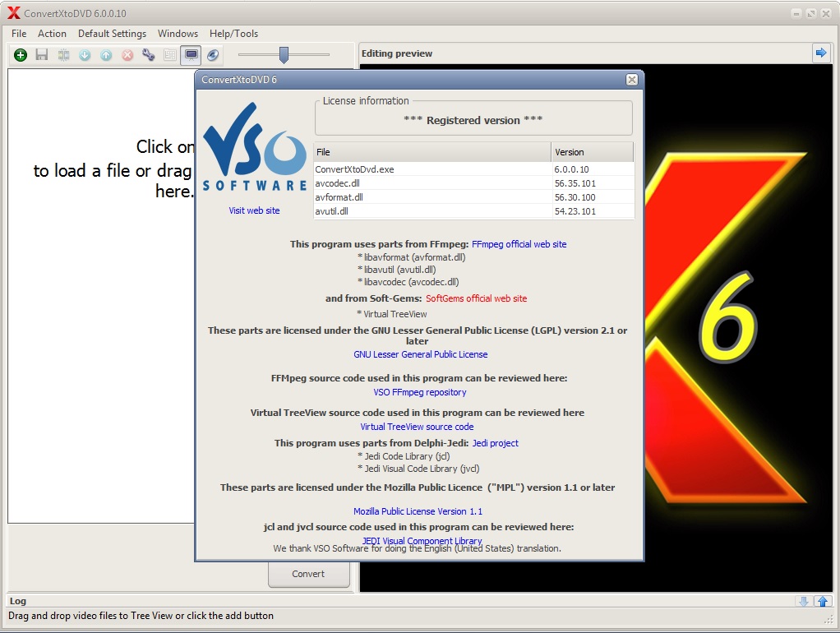This screenshot has height=633, width=840.
Task: Click the move down arrow icon
Action: (85, 55)
